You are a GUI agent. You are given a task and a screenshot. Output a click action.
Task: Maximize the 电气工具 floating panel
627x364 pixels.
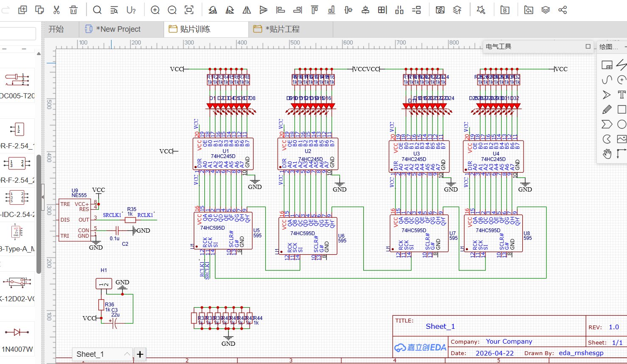[588, 46]
